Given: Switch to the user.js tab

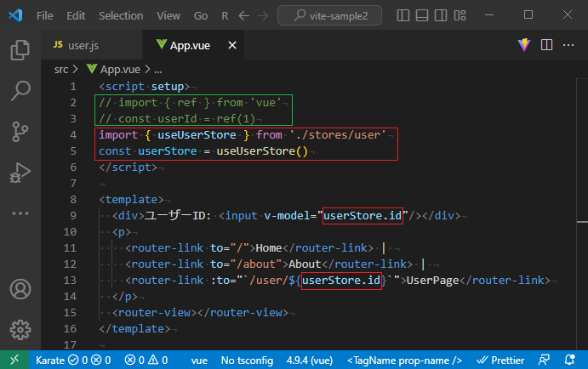Looking at the screenshot, I should point(92,45).
